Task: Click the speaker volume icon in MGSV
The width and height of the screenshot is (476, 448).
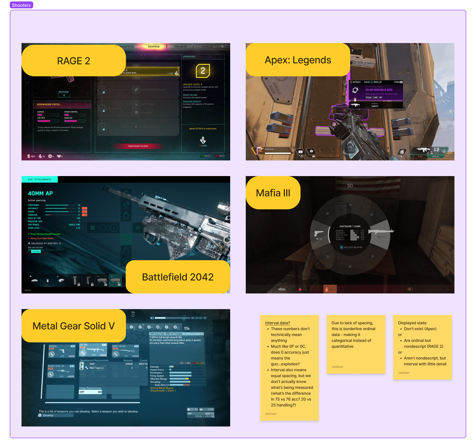Action: (x=152, y=318)
